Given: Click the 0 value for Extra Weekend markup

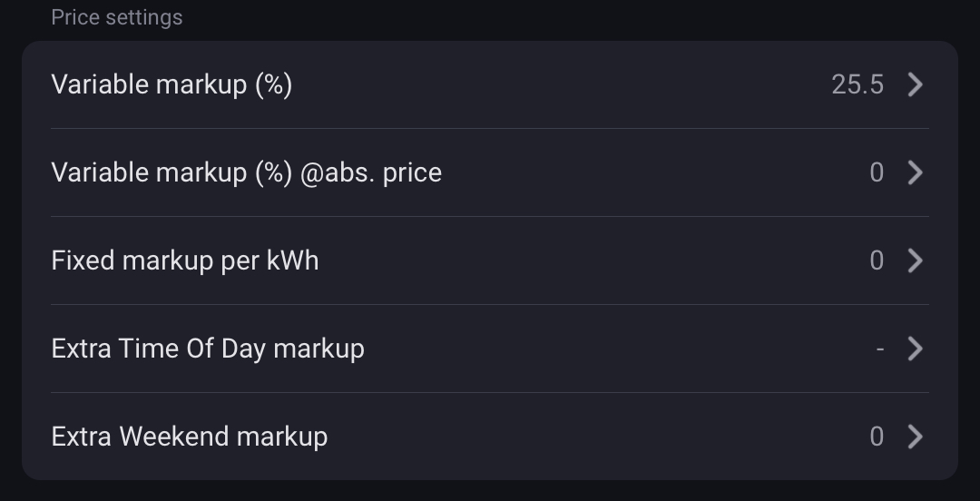Looking at the screenshot, I should click(x=876, y=437).
